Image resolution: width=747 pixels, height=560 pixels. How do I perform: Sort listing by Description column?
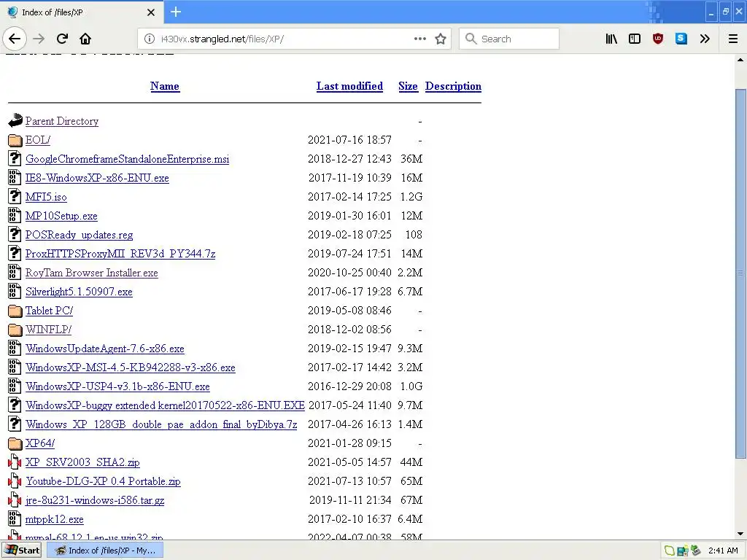pos(453,86)
